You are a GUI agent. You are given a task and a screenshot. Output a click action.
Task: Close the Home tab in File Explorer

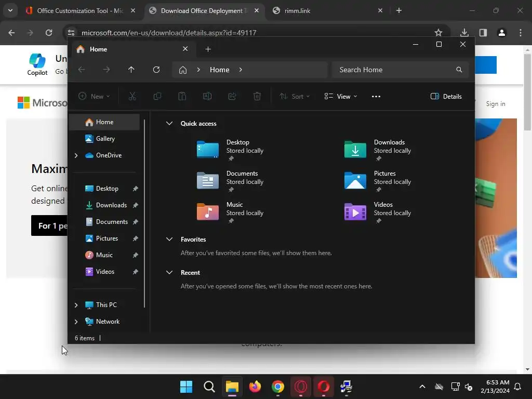click(185, 49)
